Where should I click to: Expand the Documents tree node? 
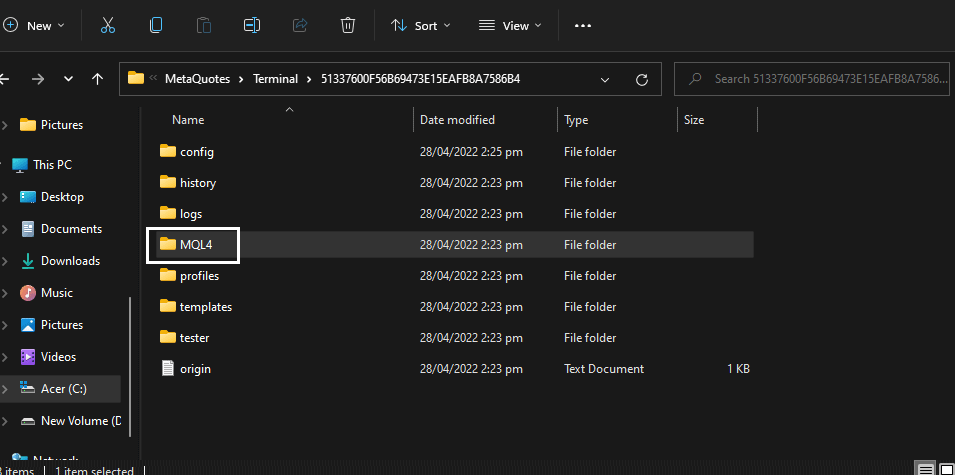pos(5,229)
